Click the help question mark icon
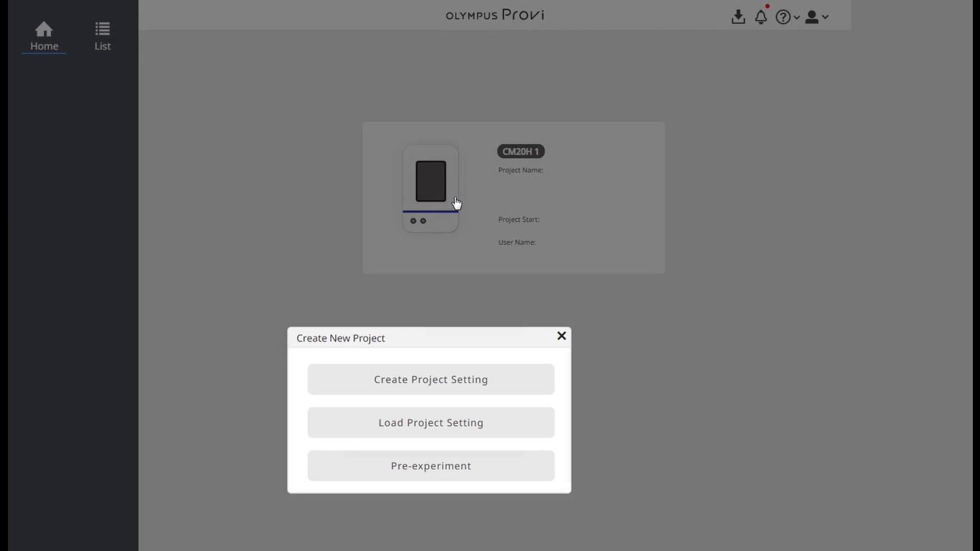This screenshot has height=551, width=980. [x=783, y=17]
